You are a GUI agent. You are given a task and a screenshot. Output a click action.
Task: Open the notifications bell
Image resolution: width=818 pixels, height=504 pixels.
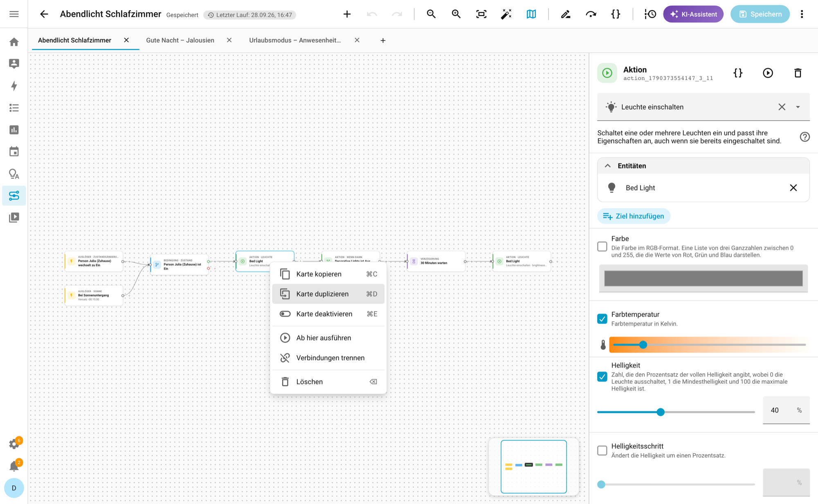pos(14,466)
